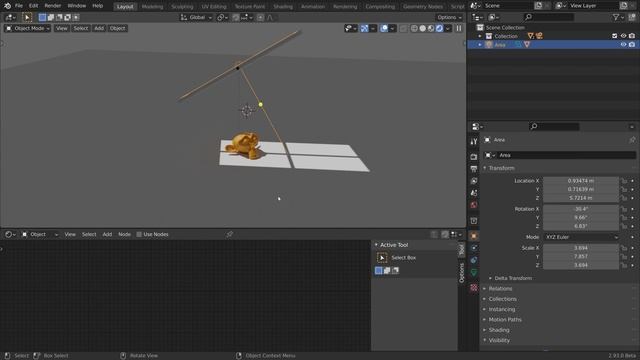Open the Render menu
640x360 pixels.
(x=53, y=6)
